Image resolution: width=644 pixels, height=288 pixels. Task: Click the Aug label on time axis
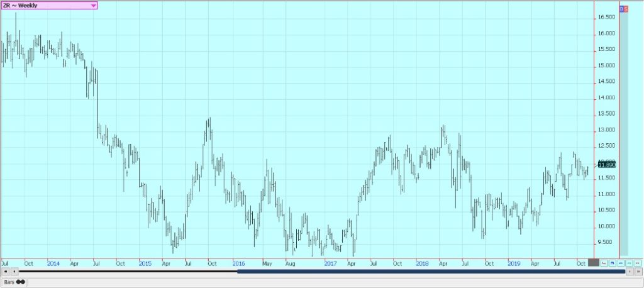291,263
